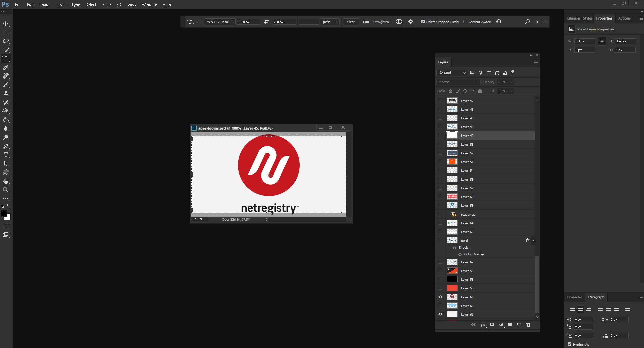Open the Filter menu

point(107,5)
